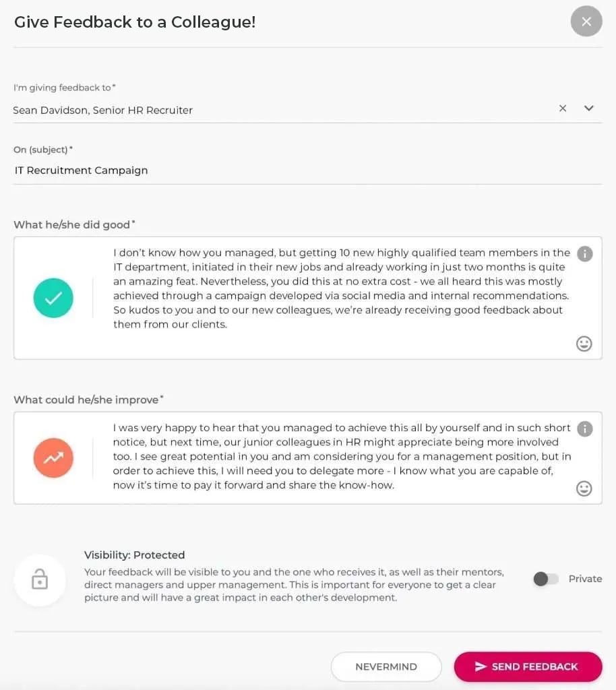Viewport: 616px width, 690px height.
Task: Click the send arrow icon on Send Feedback
Action: coord(480,666)
